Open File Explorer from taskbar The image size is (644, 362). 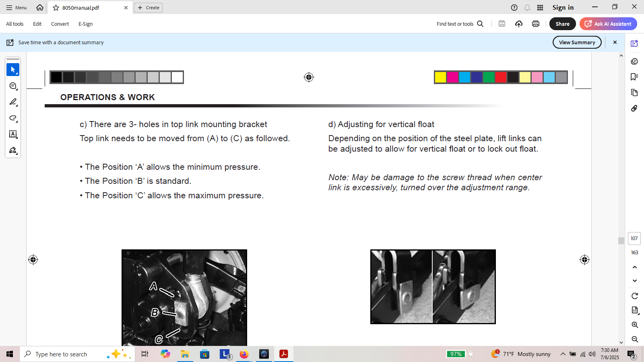(x=185, y=354)
